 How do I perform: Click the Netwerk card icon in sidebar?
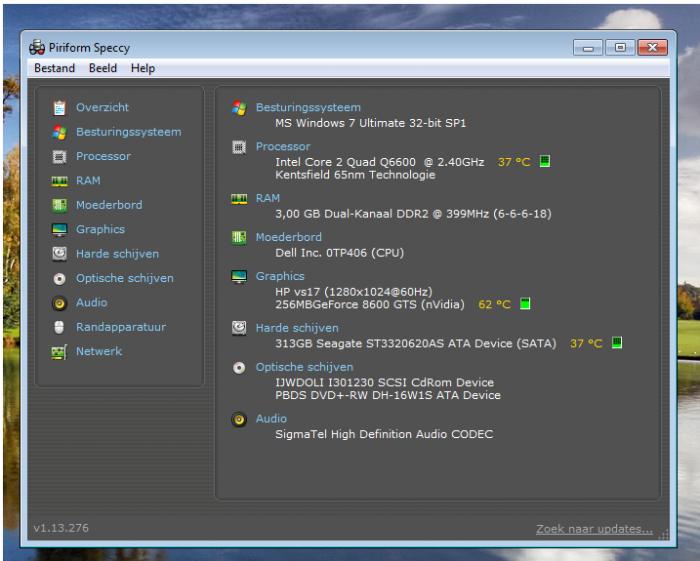(59, 352)
